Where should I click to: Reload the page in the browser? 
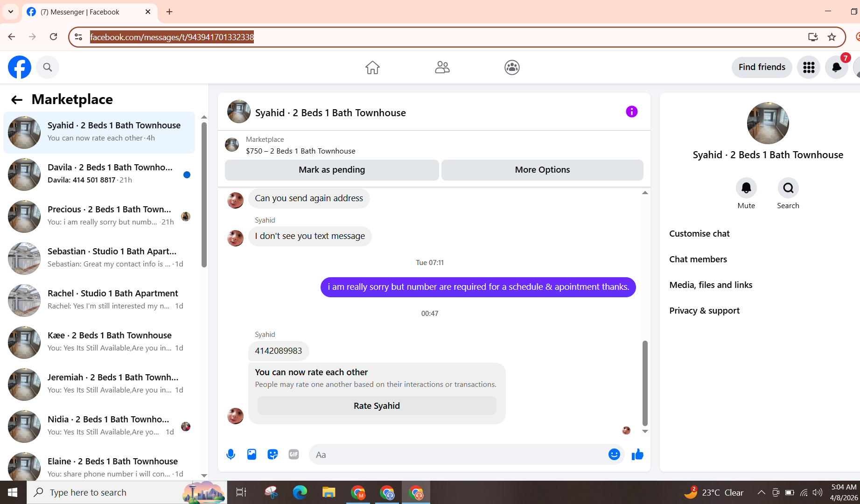[x=54, y=37]
